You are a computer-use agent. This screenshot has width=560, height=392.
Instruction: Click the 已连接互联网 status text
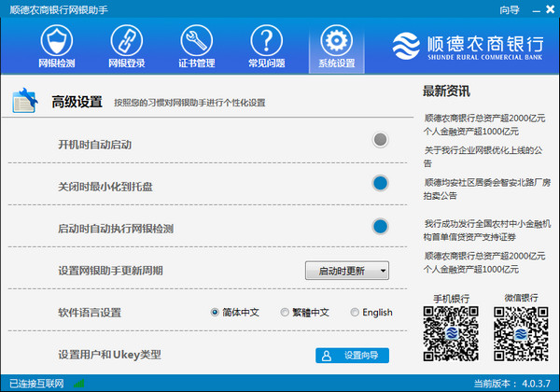[x=36, y=384]
